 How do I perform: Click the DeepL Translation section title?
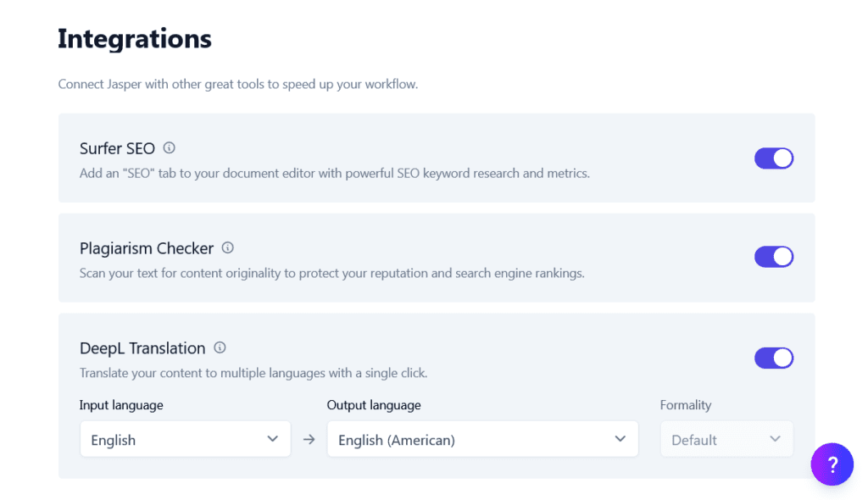tap(142, 347)
